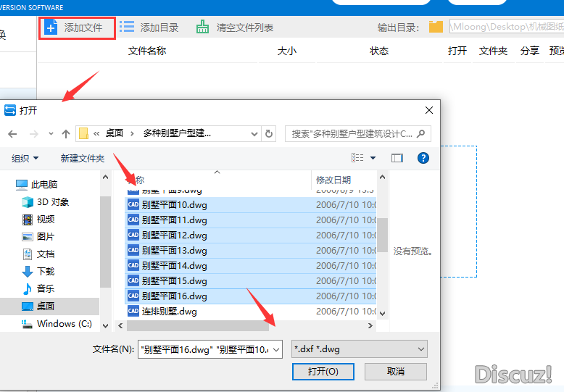This screenshot has width=564, height=392.
Task: Click the Add File (添加文件) button
Action: [x=76, y=28]
